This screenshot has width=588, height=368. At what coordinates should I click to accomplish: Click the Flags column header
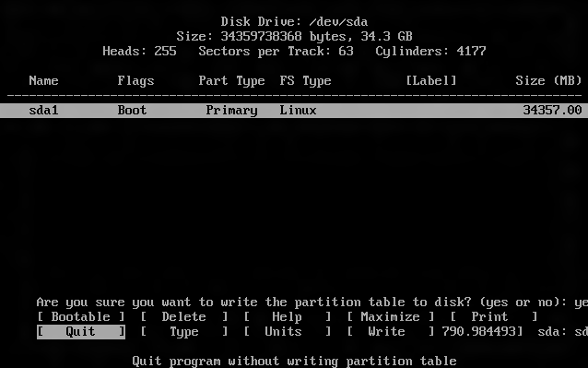tap(135, 80)
